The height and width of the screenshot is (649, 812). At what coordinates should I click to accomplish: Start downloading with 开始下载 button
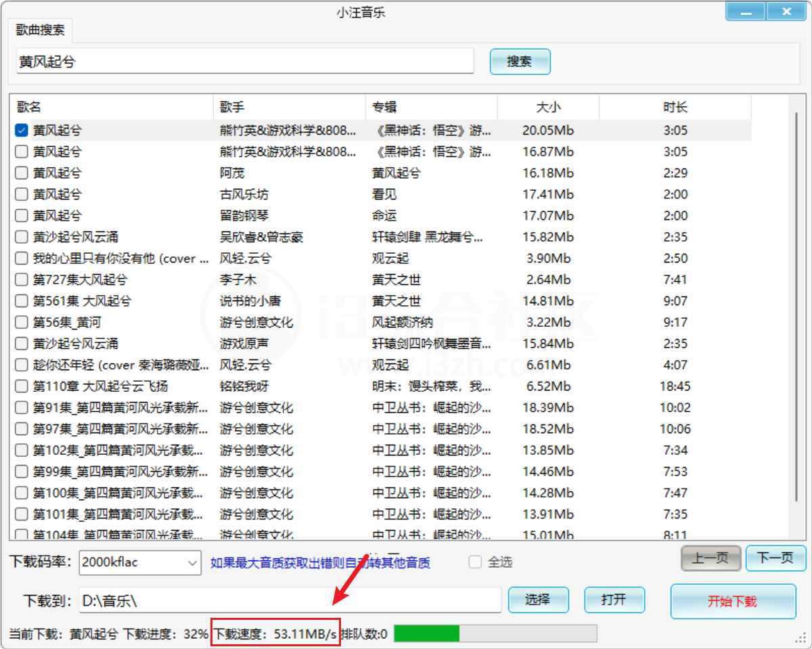[x=733, y=601]
